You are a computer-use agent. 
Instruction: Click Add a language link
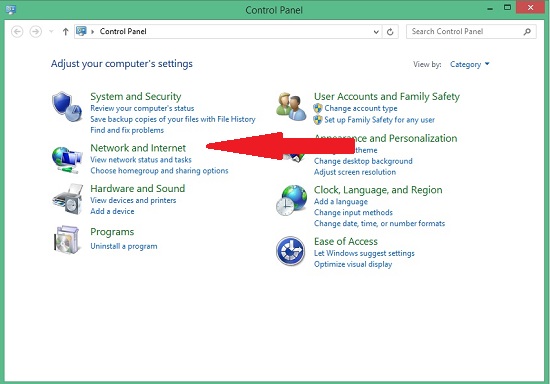(x=341, y=202)
